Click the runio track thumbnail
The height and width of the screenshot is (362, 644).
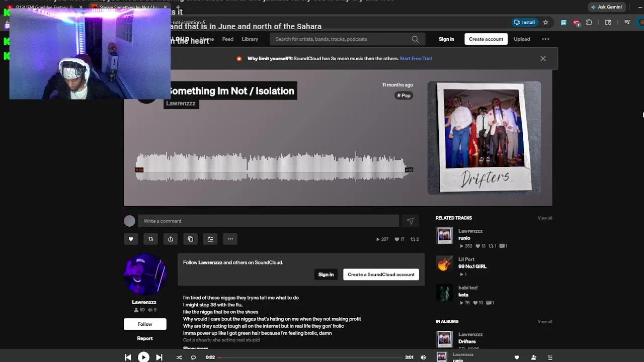point(444,236)
